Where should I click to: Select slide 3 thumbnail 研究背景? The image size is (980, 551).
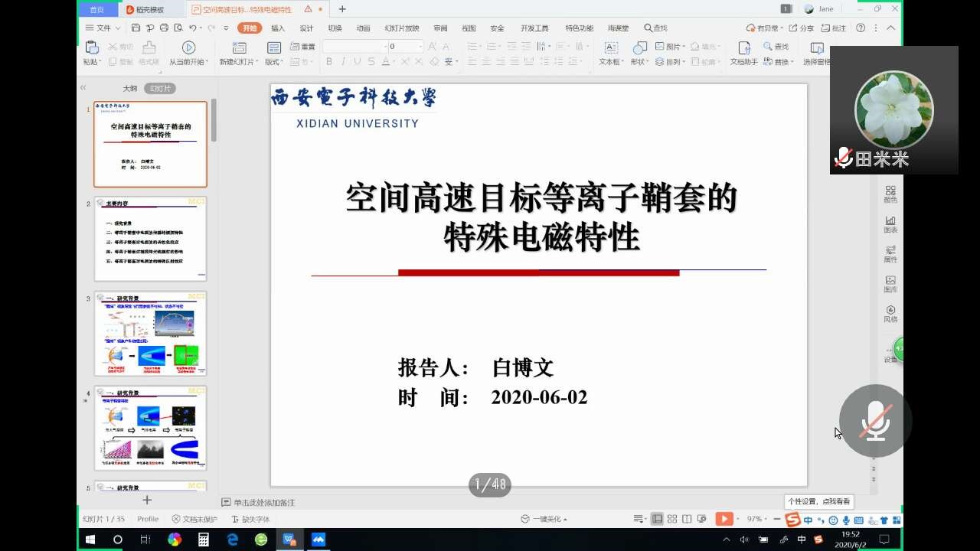(x=150, y=333)
